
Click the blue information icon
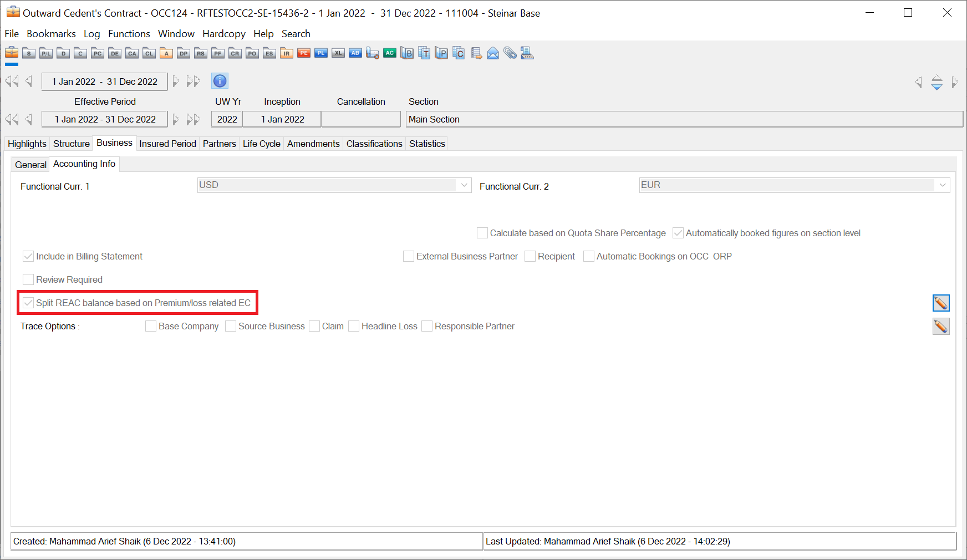tap(220, 81)
